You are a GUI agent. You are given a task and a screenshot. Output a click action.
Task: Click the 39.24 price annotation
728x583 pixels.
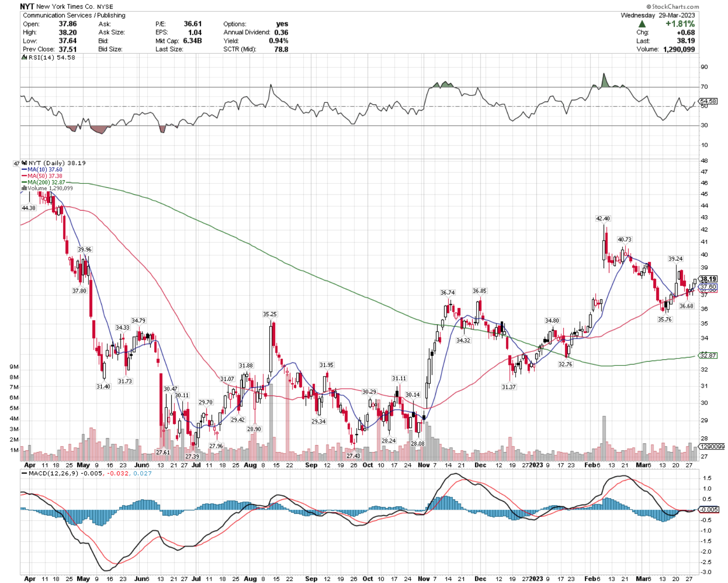click(x=675, y=259)
